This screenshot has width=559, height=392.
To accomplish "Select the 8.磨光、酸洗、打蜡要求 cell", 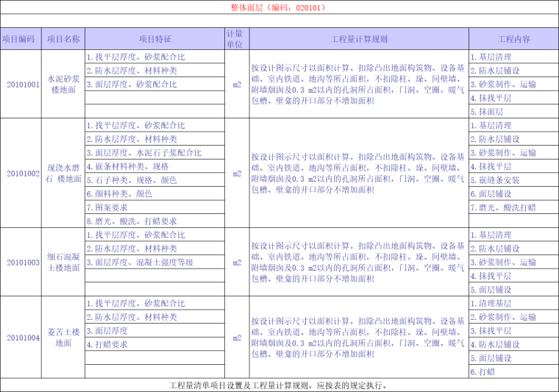I will coord(154,221).
